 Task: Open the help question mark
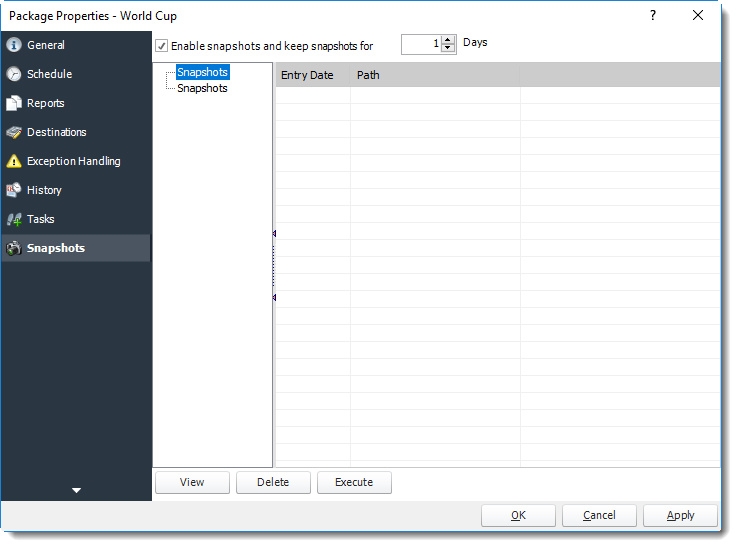tap(653, 16)
